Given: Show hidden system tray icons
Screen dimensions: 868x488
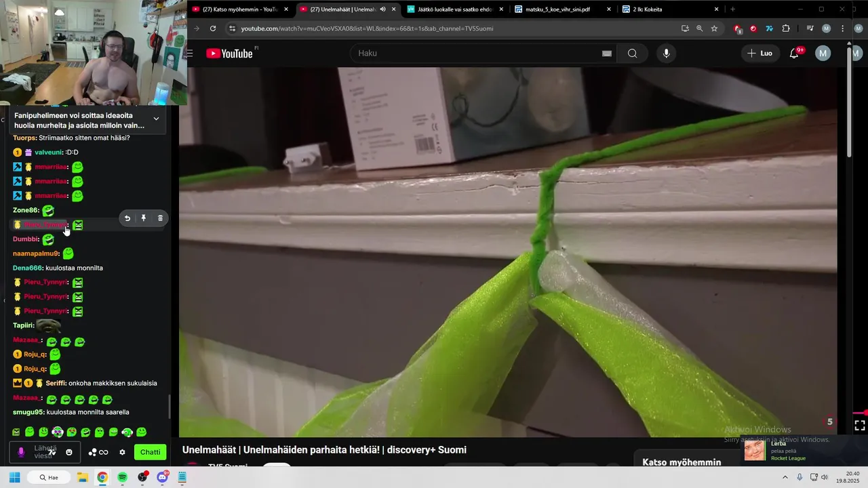Looking at the screenshot, I should click(785, 477).
